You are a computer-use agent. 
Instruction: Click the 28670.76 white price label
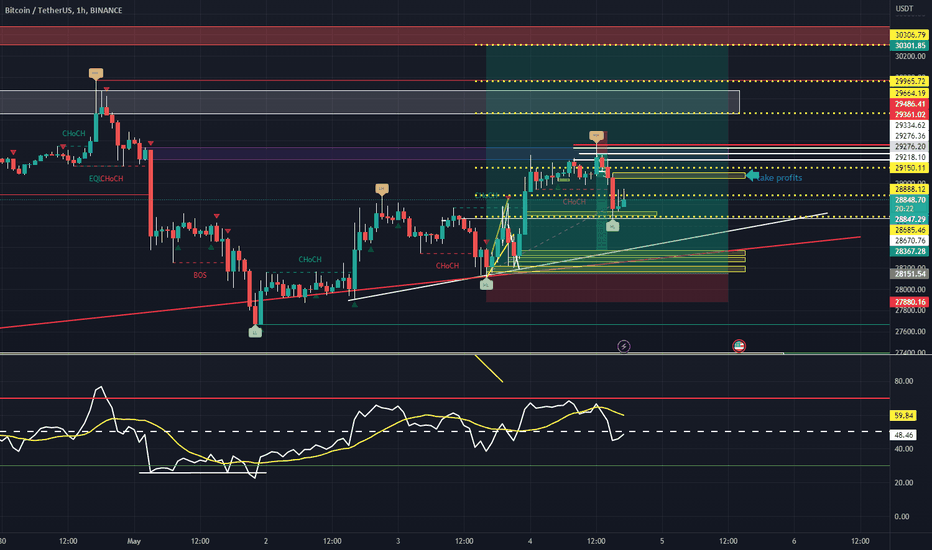[909, 241]
